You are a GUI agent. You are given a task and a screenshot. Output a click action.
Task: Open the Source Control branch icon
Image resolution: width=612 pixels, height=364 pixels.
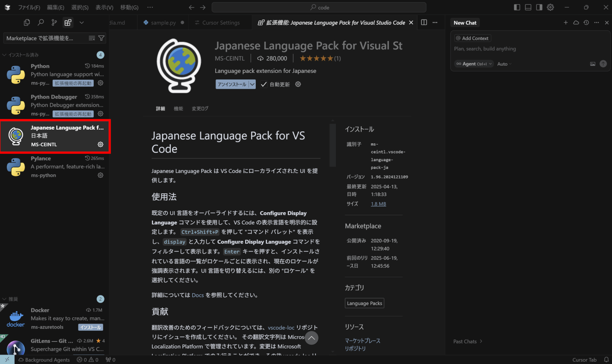pyautogui.click(x=54, y=22)
